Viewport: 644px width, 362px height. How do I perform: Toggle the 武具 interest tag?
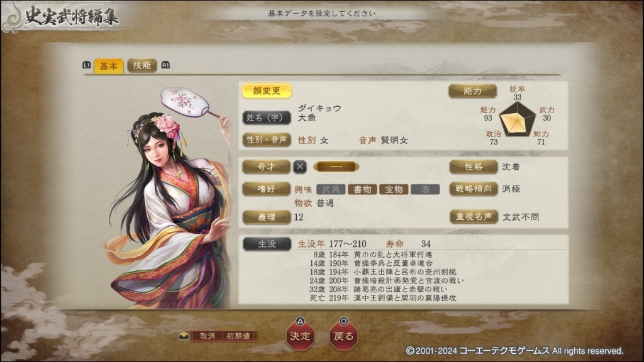click(x=331, y=189)
